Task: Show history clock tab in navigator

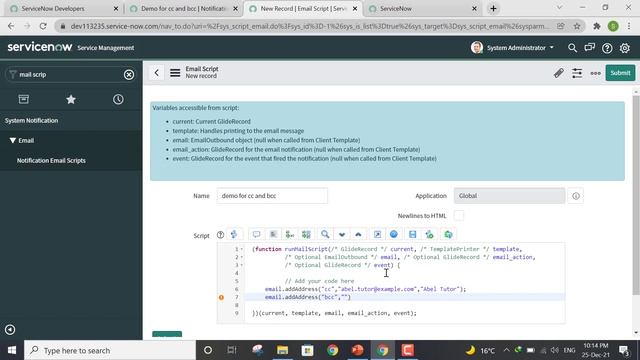Action: point(118,99)
